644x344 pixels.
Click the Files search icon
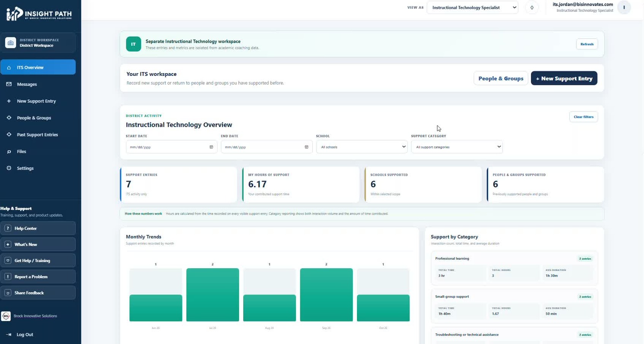[9, 151]
